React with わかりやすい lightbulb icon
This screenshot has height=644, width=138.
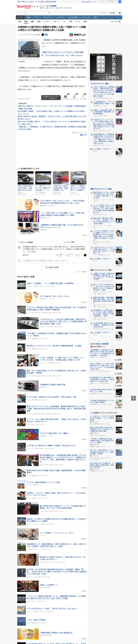point(74,96)
